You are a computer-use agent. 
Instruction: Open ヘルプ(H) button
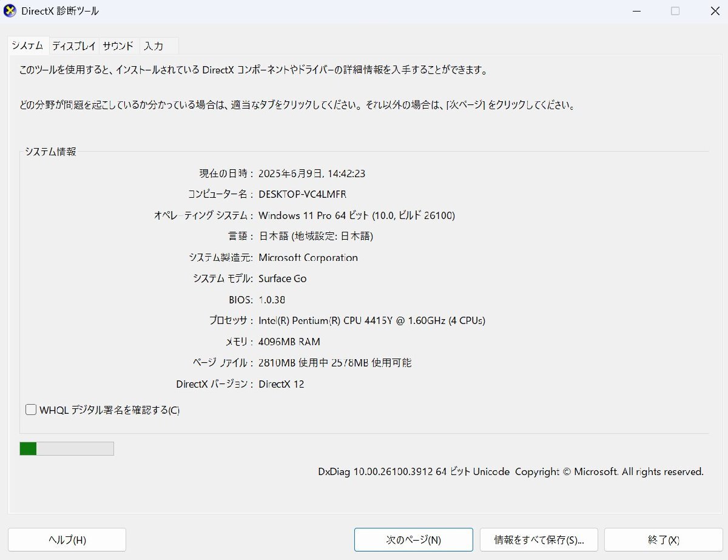tap(67, 540)
